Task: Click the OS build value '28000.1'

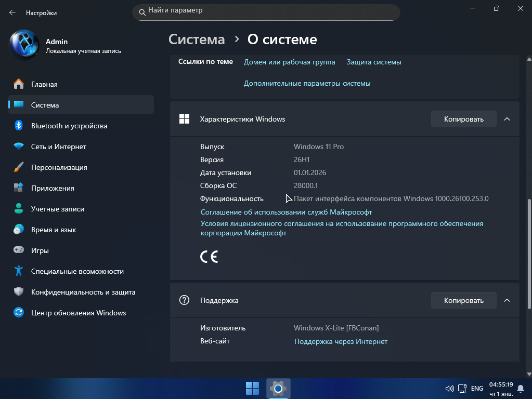Action: (306, 186)
